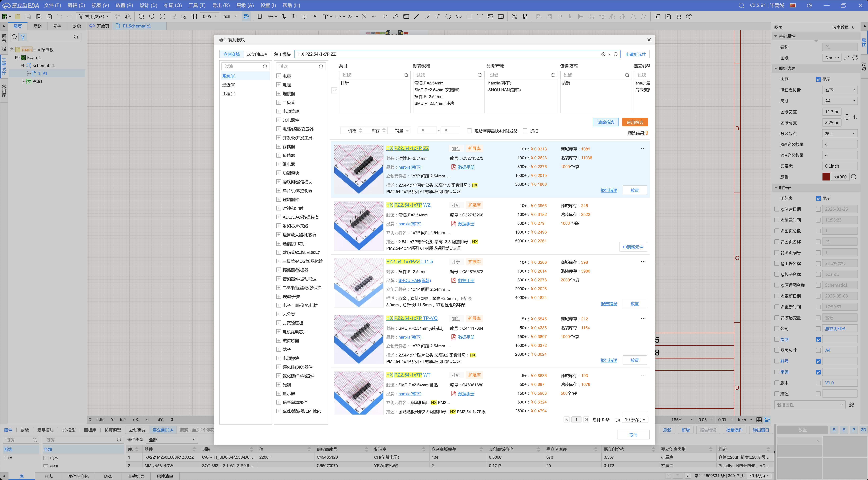Select the place component toolbar icon
The height and width of the screenshot is (480, 868).
260,16
